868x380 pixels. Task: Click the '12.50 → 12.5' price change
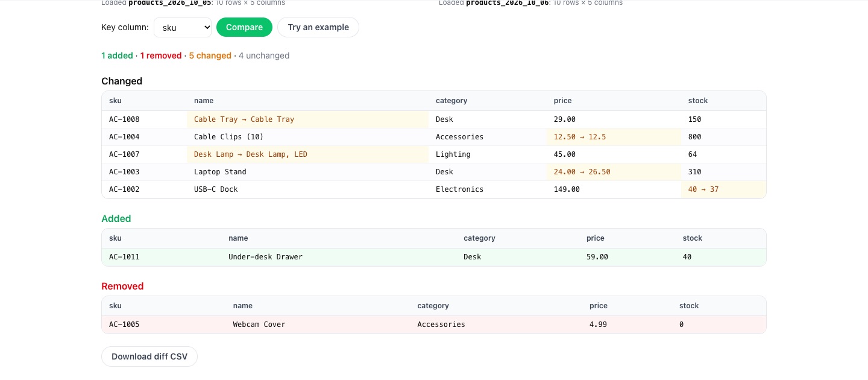(x=614, y=137)
